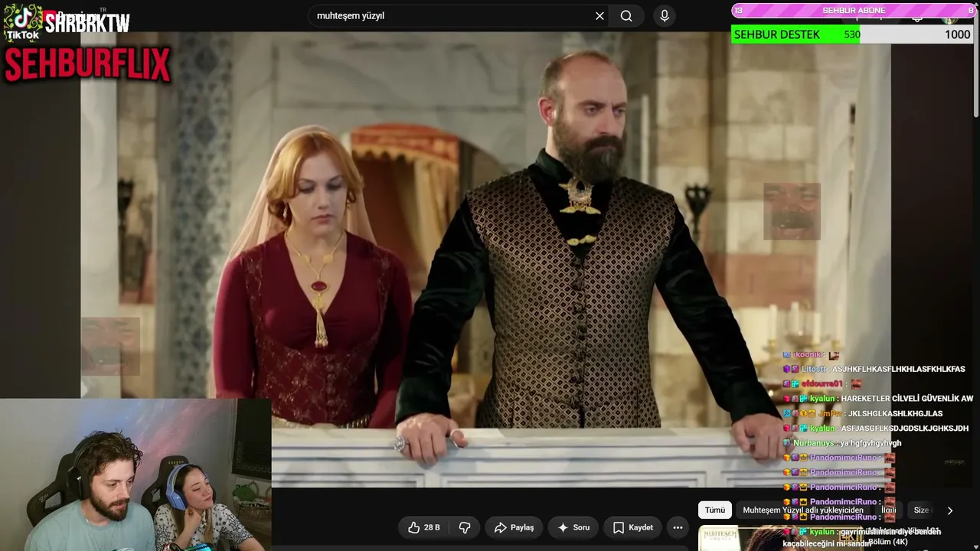Select the Muhteşem Yüzyıl adlı yükleyiciden chip
The image size is (980, 551).
[803, 510]
